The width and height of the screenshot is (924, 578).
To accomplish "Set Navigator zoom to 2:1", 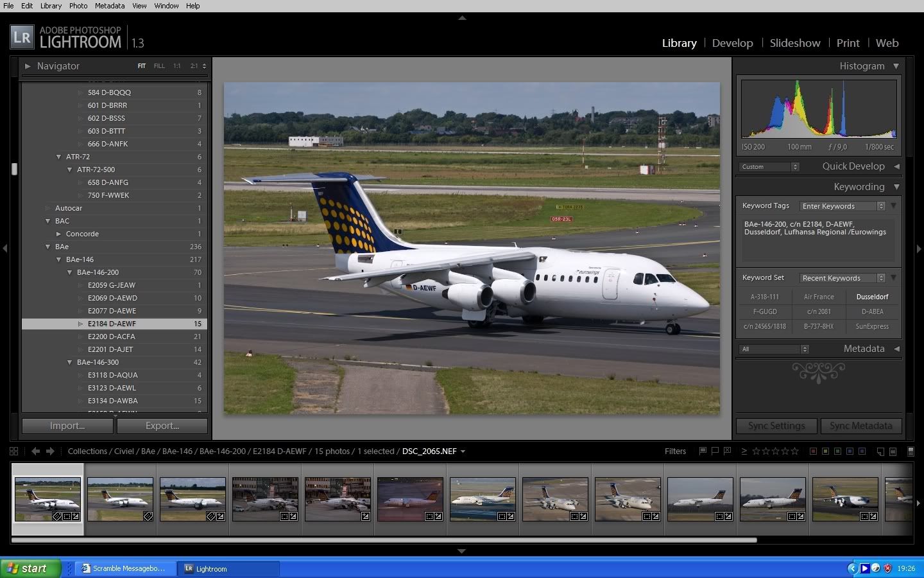I will 194,66.
